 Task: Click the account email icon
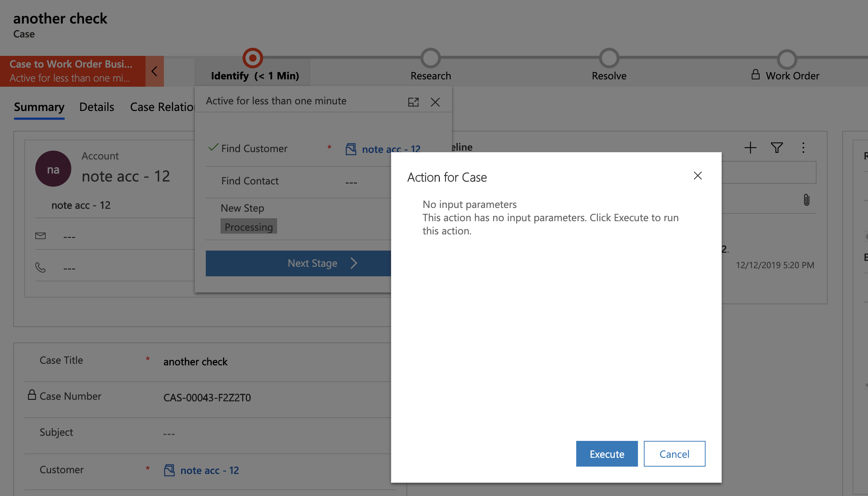[x=40, y=236]
